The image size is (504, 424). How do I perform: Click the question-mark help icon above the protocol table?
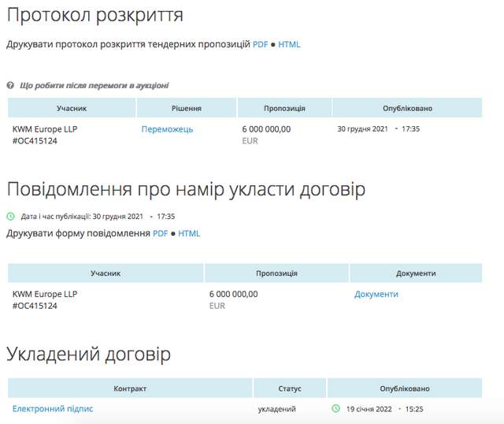coord(10,85)
